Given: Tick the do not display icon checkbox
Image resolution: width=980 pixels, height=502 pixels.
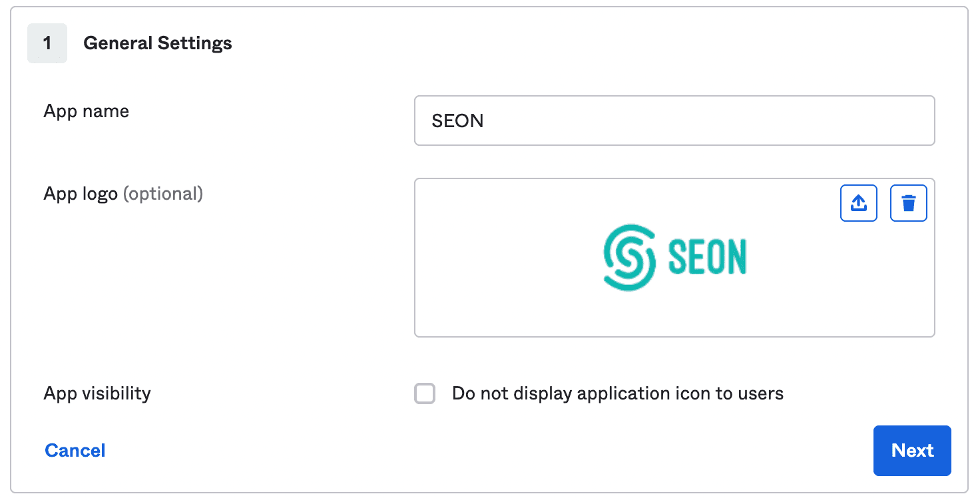Looking at the screenshot, I should click(x=425, y=393).
